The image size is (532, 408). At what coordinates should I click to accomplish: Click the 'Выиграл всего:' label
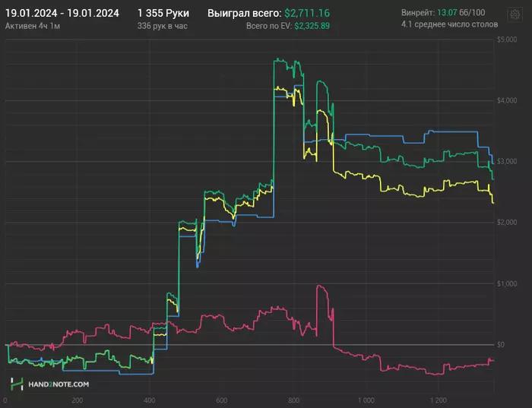click(244, 14)
